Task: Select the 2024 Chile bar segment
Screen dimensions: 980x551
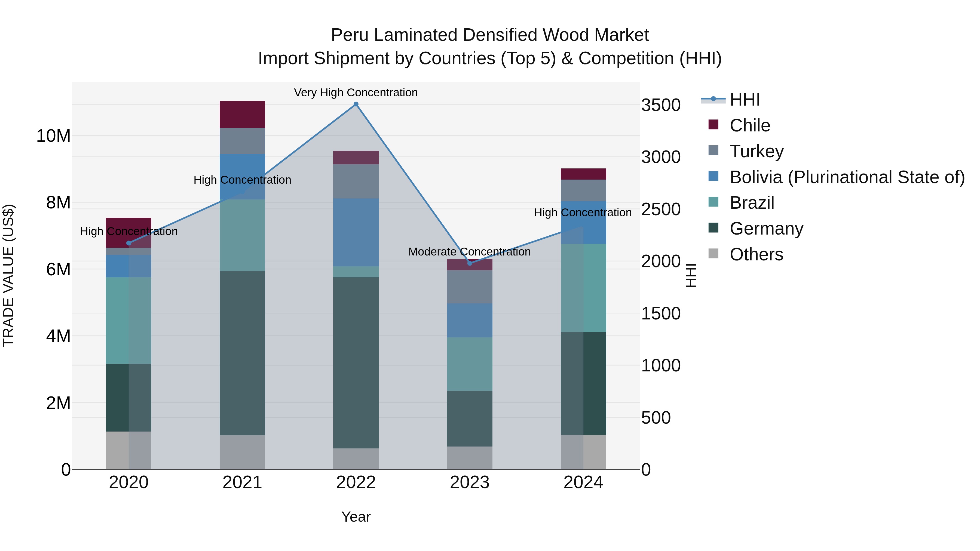Action: (x=583, y=174)
